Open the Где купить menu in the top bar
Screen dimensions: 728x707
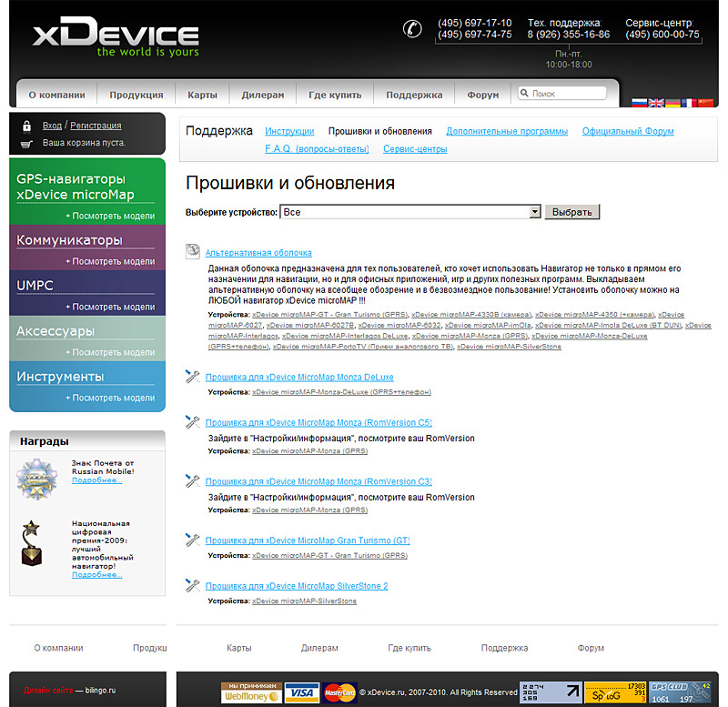335,95
